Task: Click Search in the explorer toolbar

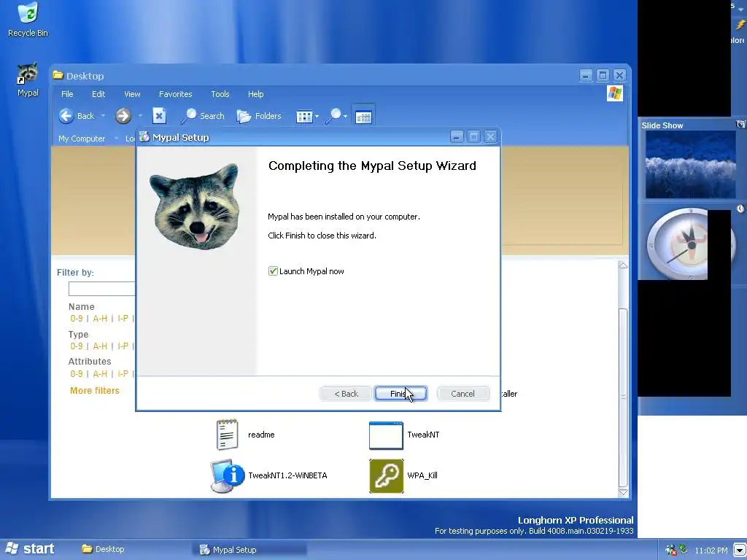Action: click(203, 116)
